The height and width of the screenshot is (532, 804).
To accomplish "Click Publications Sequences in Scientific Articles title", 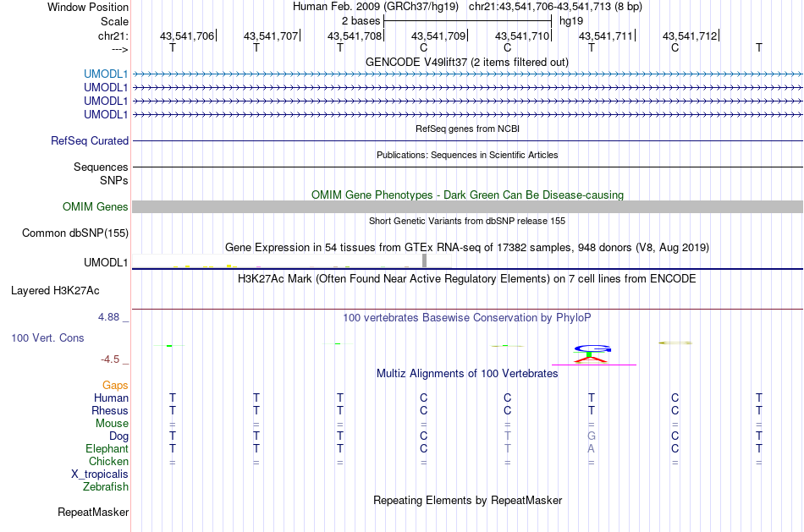I will [x=467, y=156].
